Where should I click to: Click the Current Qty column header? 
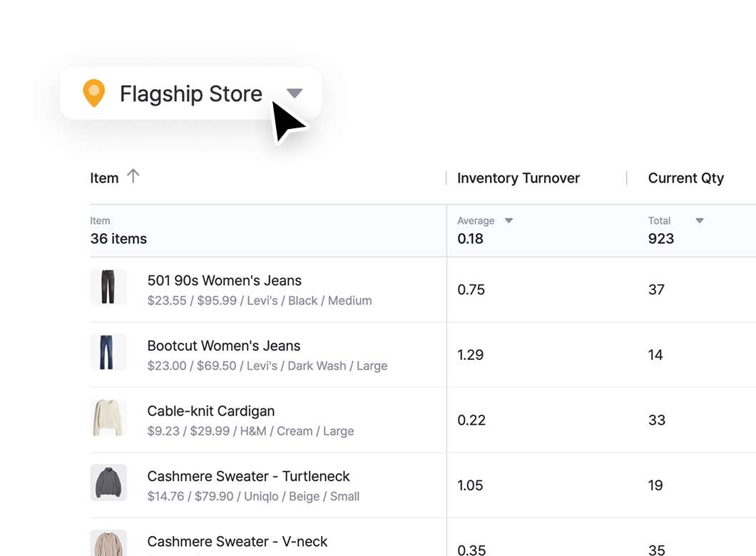[685, 178]
